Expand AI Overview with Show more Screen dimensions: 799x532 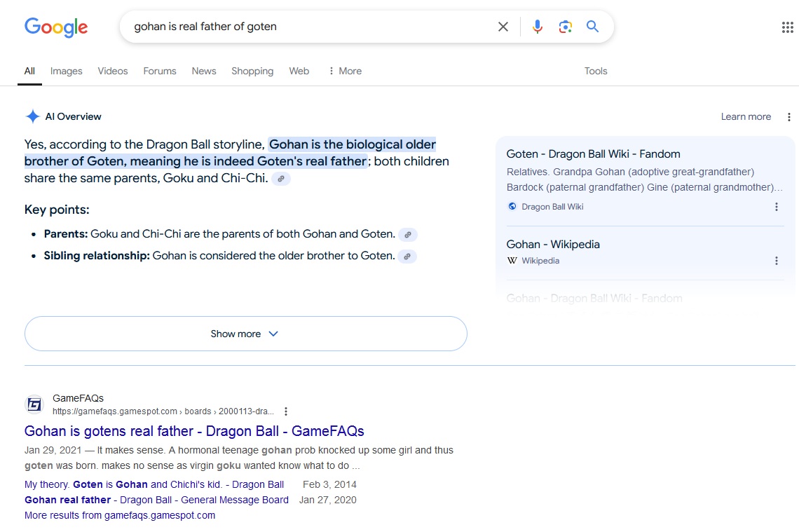point(245,334)
